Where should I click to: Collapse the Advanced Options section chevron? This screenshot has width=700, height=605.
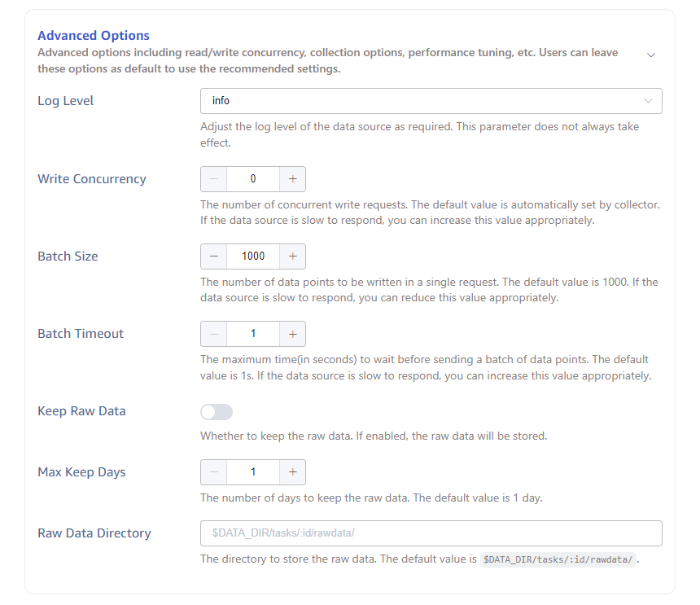[651, 55]
